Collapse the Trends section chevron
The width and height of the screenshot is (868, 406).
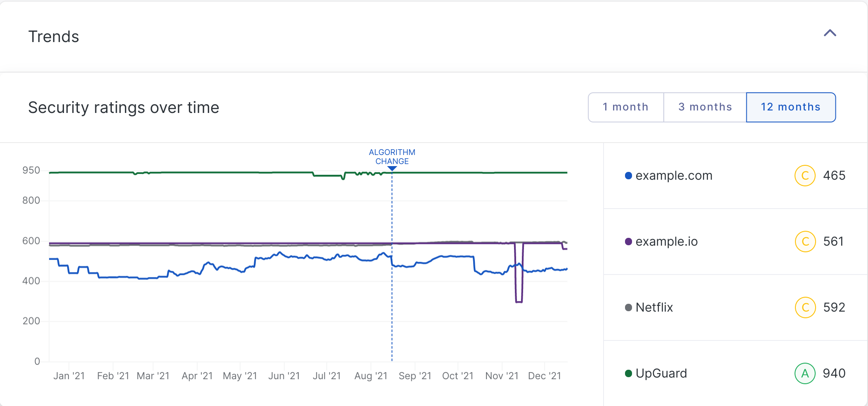click(830, 33)
